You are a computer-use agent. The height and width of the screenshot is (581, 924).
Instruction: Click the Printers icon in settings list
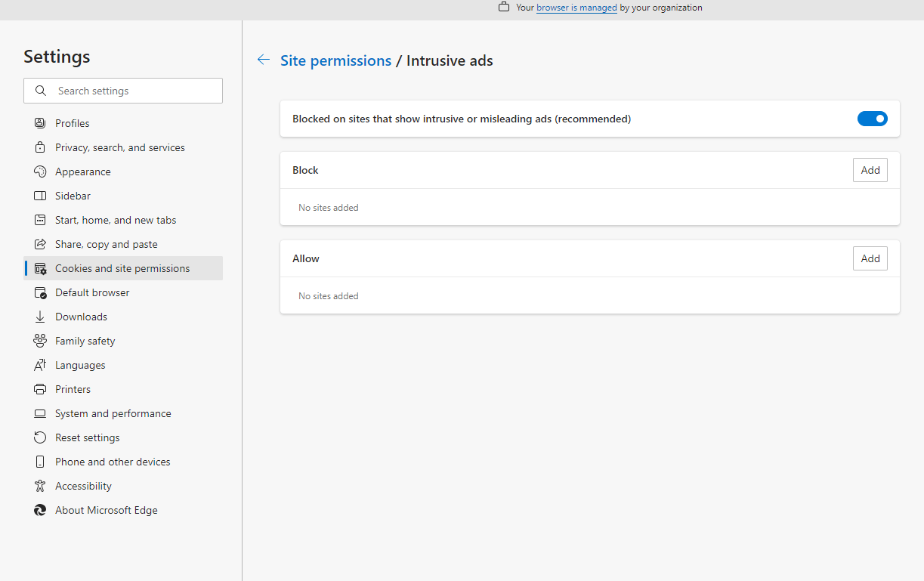(x=40, y=389)
